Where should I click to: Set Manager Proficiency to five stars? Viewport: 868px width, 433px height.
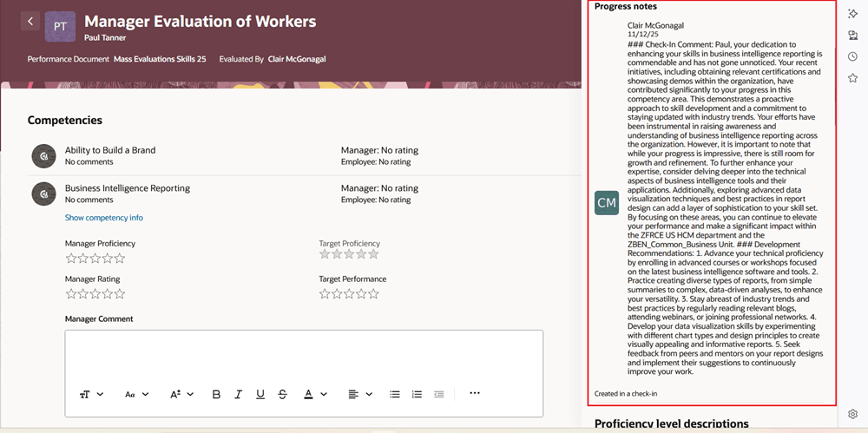(x=120, y=258)
